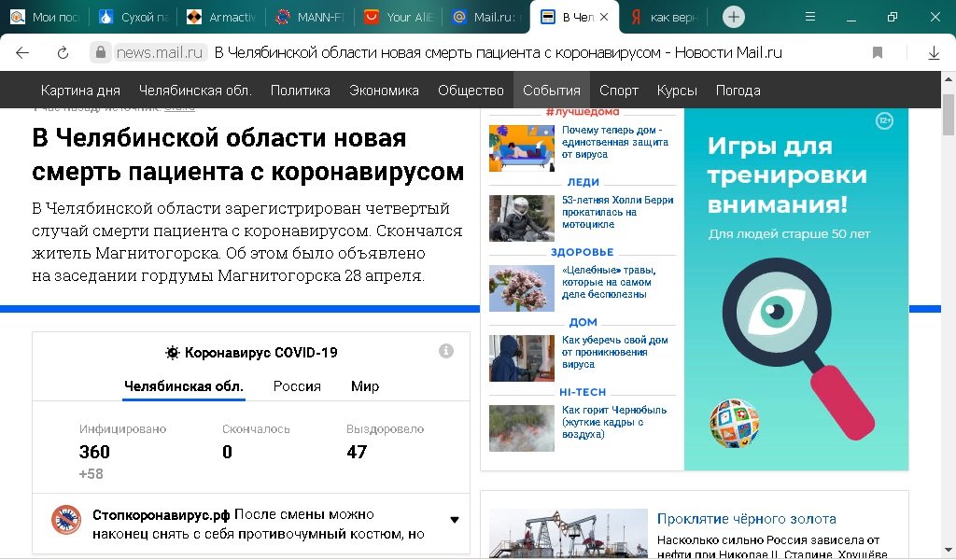Viewport: 956px width, 560px height.
Task: Click the padlock site security icon
Action: click(x=101, y=52)
